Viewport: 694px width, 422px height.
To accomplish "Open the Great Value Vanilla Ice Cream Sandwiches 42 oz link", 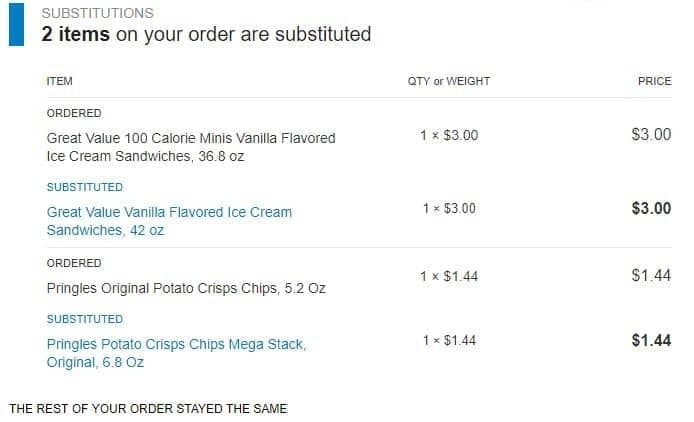I will coord(169,221).
